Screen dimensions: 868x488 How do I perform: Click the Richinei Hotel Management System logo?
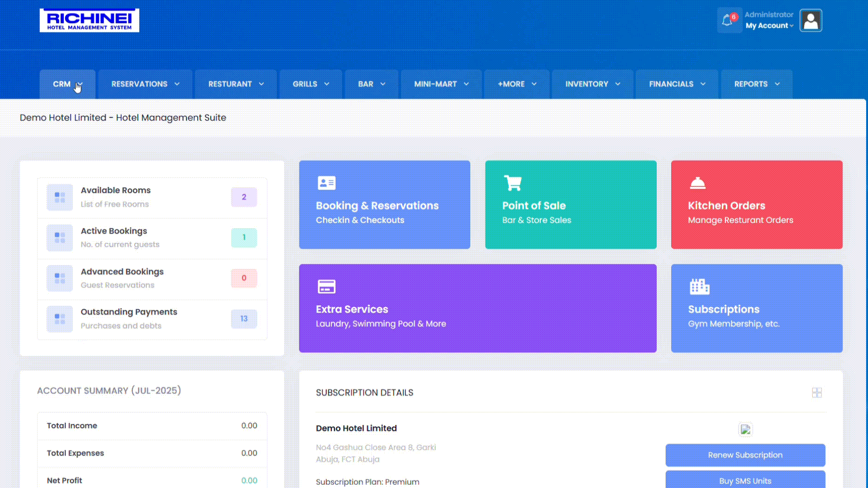coord(89,20)
